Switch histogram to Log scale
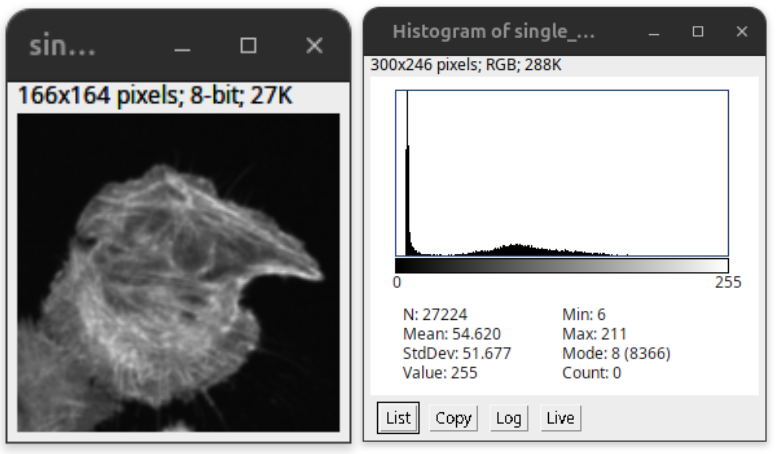Viewport: 776px width, 454px height. pos(509,418)
